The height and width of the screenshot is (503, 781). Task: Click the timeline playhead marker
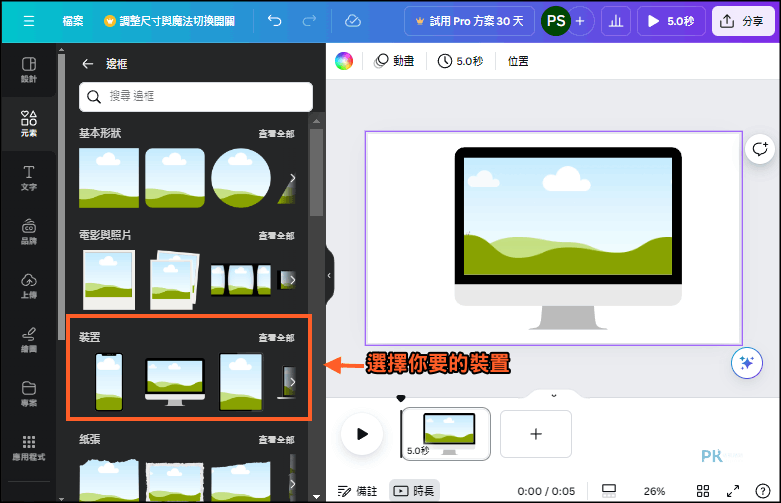point(401,398)
